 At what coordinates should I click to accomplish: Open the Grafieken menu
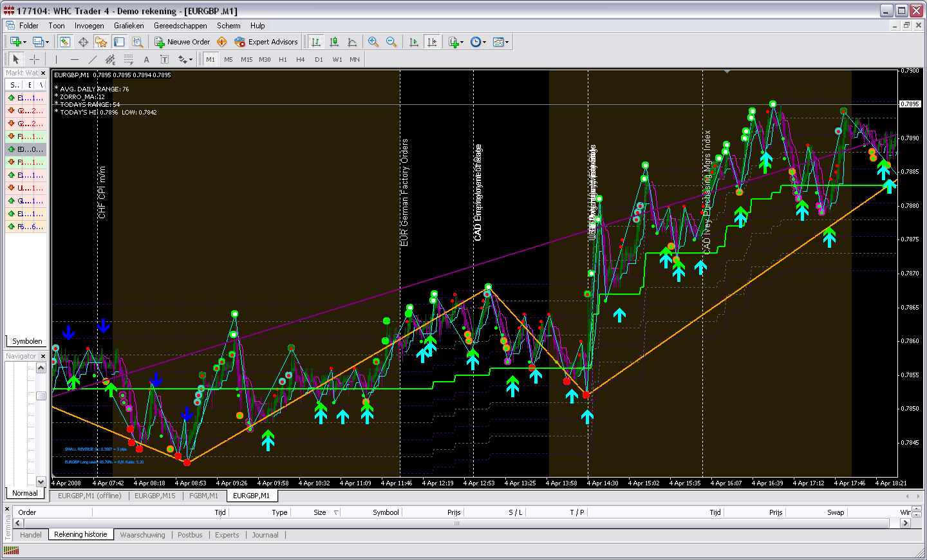129,26
